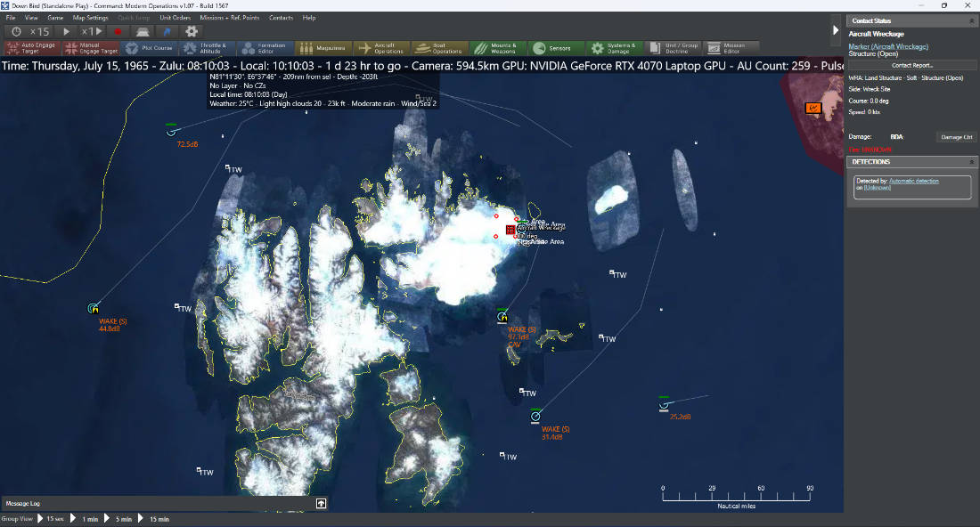Open Aircraft Operations
This screenshot has width=980, height=527.
(381, 48)
